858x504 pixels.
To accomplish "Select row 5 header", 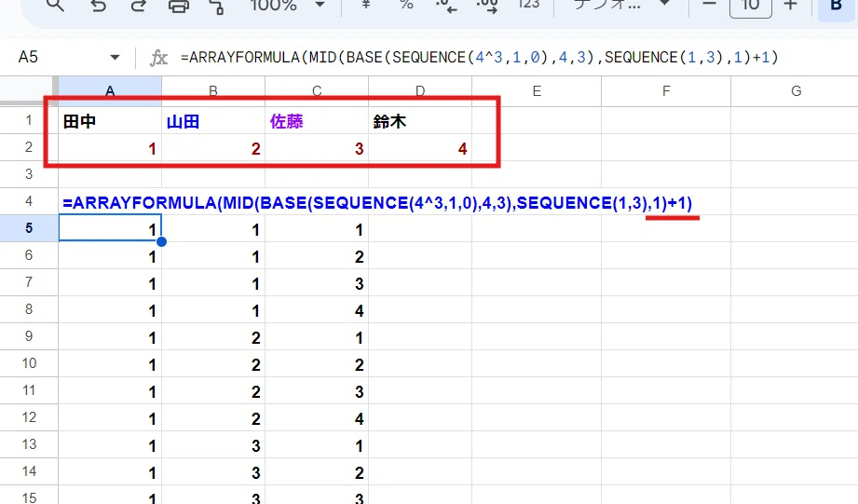I will pos(29,228).
